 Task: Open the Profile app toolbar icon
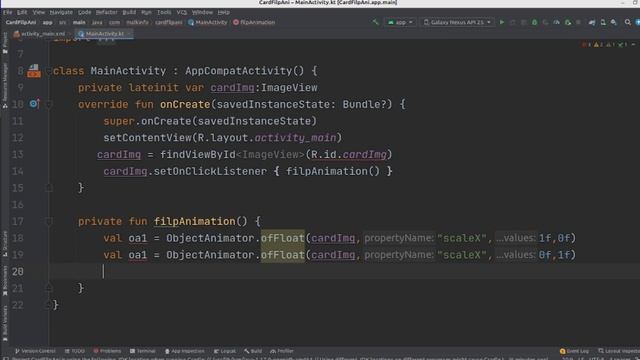tap(556, 22)
